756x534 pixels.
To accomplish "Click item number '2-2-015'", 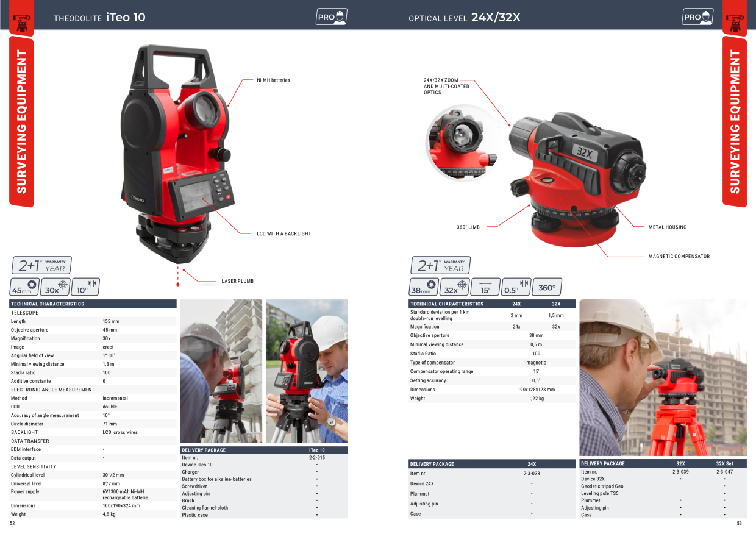I will 317,457.
